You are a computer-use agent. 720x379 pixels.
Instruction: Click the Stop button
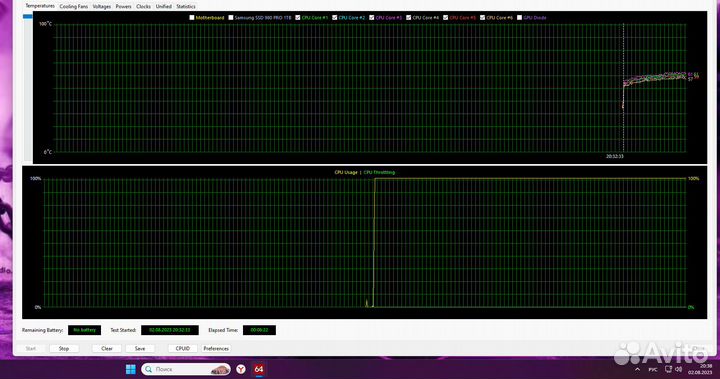pyautogui.click(x=64, y=349)
